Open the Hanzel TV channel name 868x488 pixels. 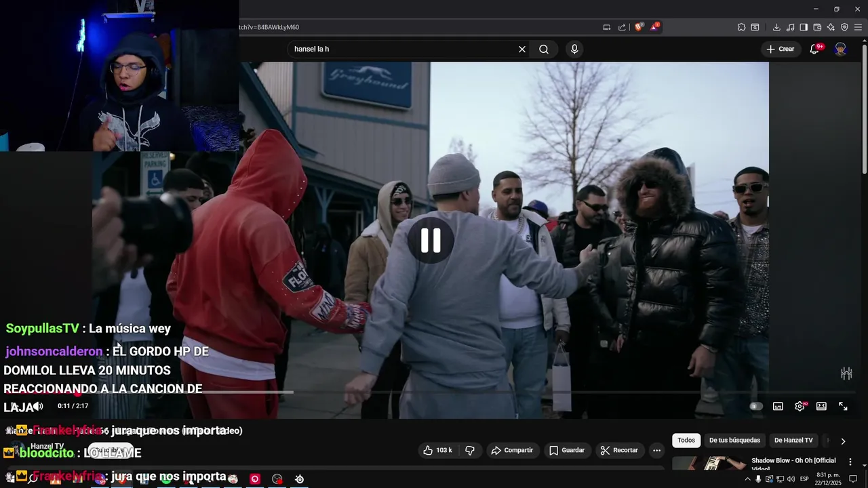pyautogui.click(x=47, y=446)
